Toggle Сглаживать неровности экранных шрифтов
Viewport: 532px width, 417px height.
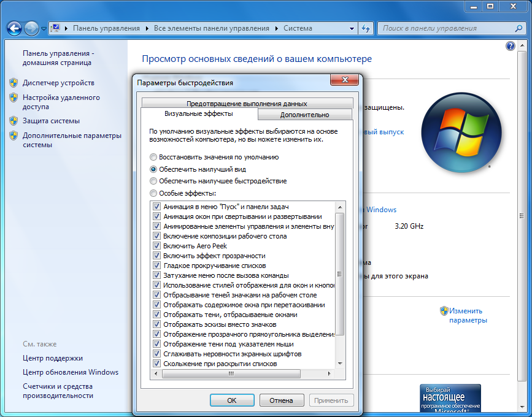(156, 354)
